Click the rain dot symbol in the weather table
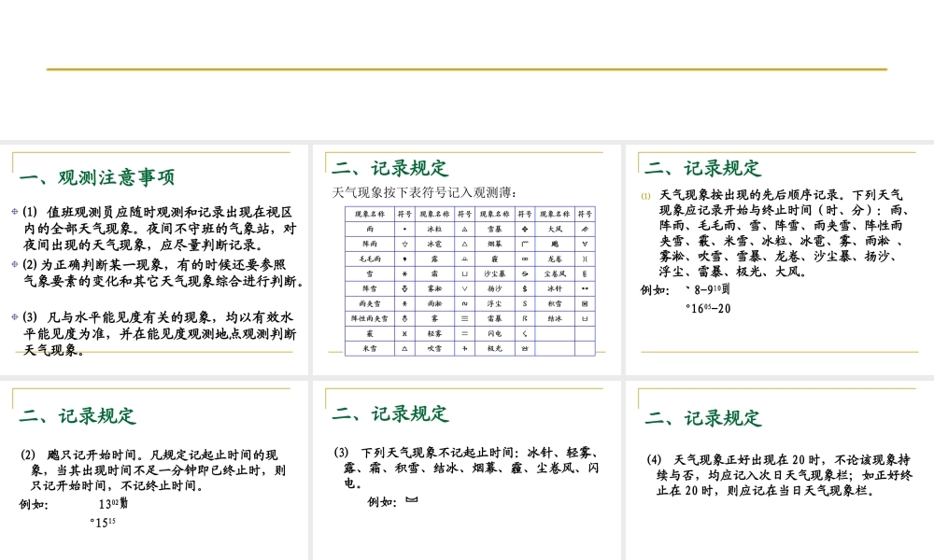Viewport: 934px width, 560px height. (404, 229)
